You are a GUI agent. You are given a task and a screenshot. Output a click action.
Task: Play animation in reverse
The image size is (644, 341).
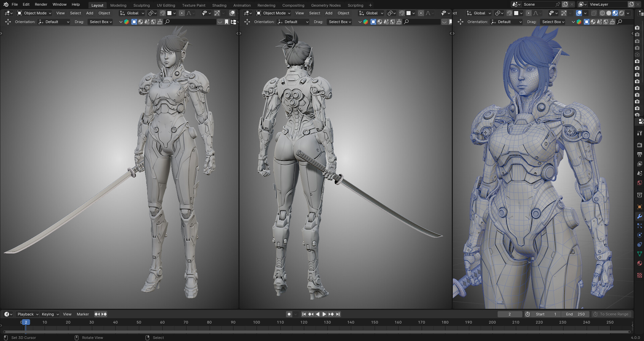[x=317, y=314]
